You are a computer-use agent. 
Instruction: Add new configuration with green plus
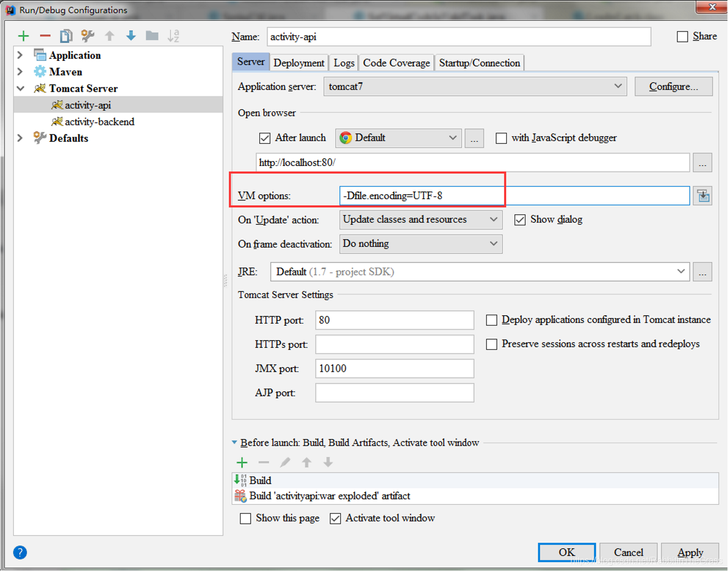click(23, 37)
